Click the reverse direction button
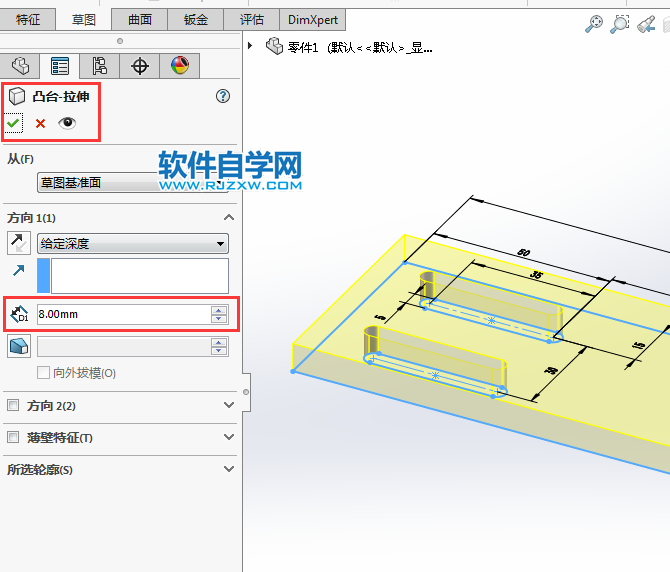This screenshot has width=670, height=572. click(x=19, y=243)
